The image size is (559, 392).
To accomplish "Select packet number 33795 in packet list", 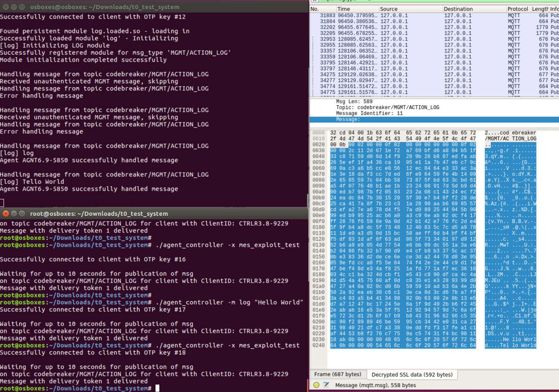I will 434,63.
